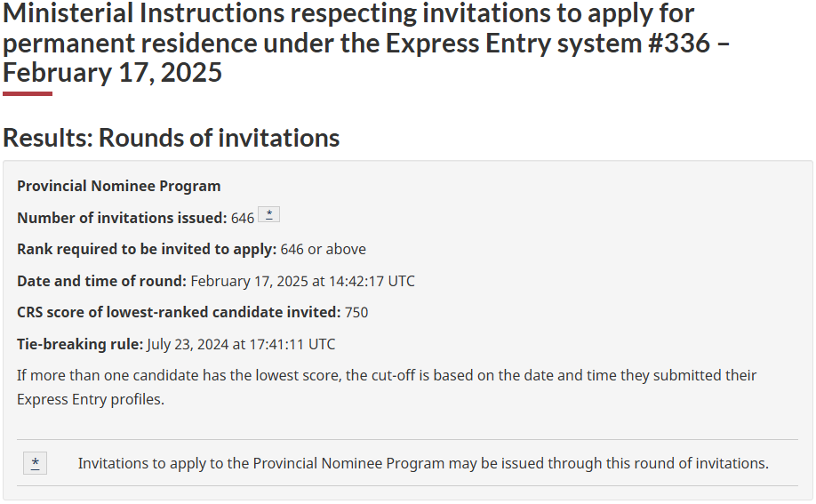Screen dimensions: 816x504
Task: Click the footnote text about Provincial Nominee invitations
Action: (423, 463)
